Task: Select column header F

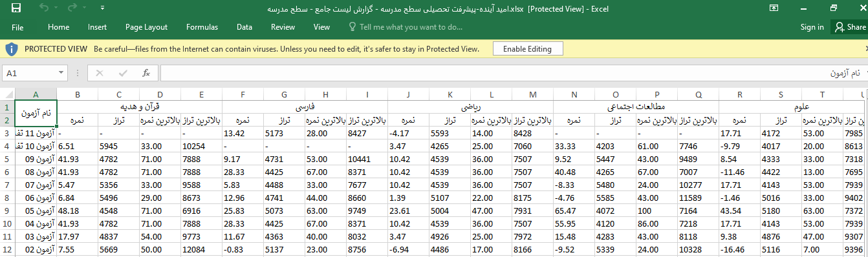Action: tap(243, 94)
